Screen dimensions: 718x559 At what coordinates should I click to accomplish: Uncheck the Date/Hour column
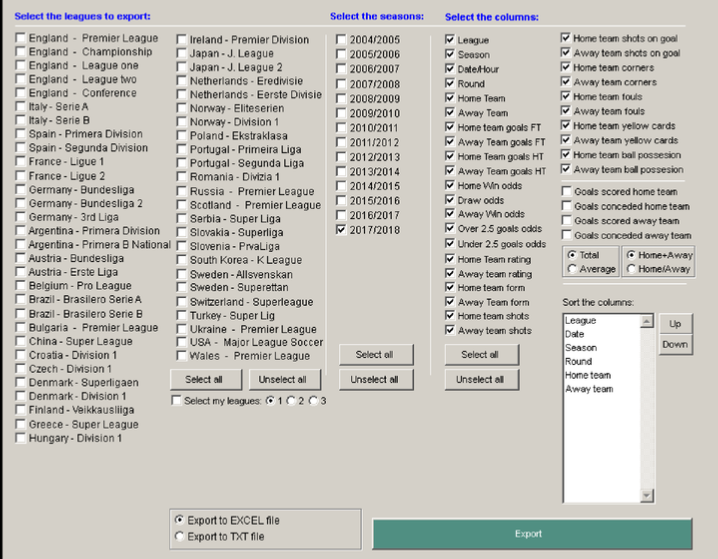tap(450, 69)
